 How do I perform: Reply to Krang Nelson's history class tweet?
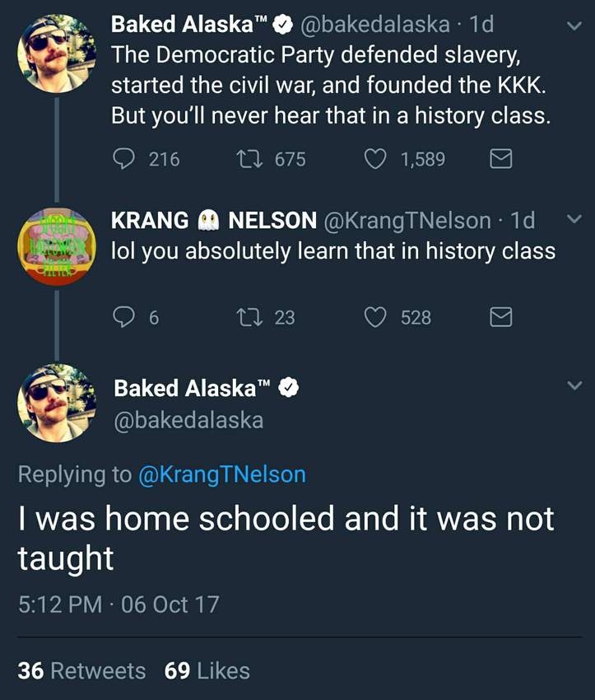(123, 317)
